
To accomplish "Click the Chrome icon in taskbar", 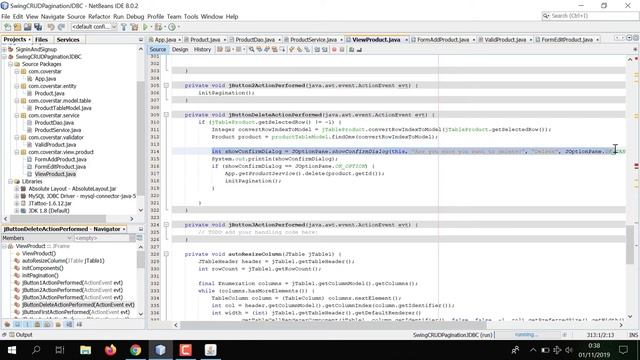I will tap(136, 350).
